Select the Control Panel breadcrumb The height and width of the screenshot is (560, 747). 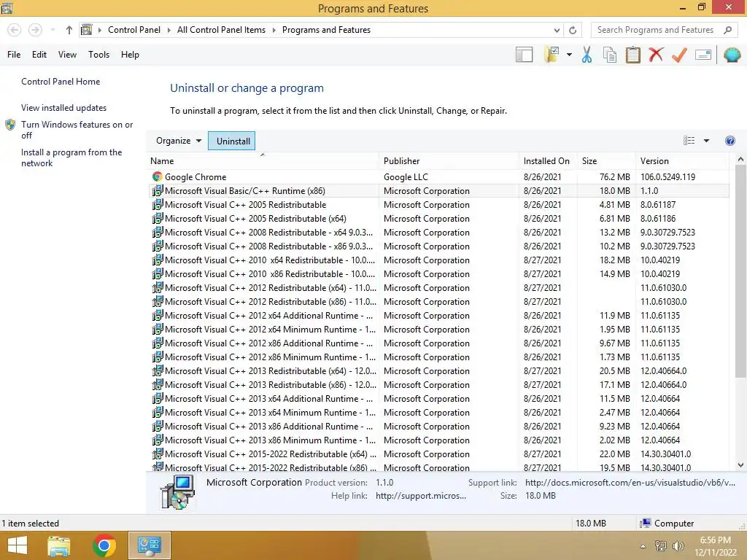(134, 30)
